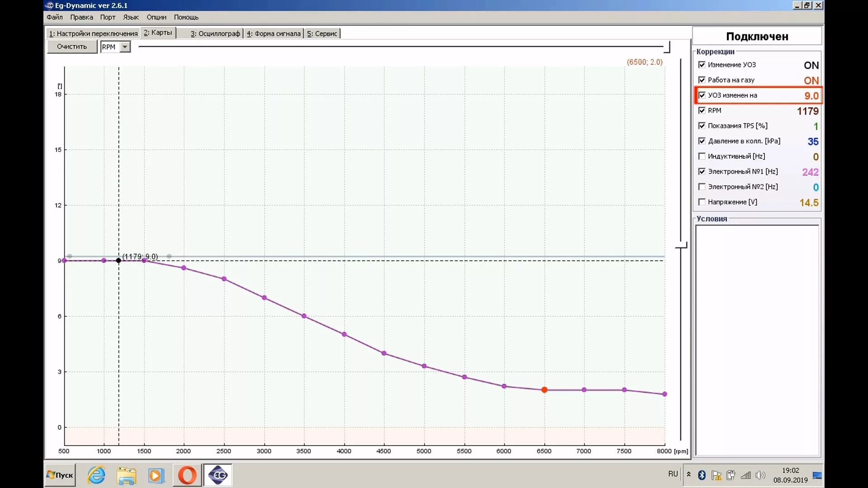Expand the RPM axis dropdown

[x=125, y=47]
